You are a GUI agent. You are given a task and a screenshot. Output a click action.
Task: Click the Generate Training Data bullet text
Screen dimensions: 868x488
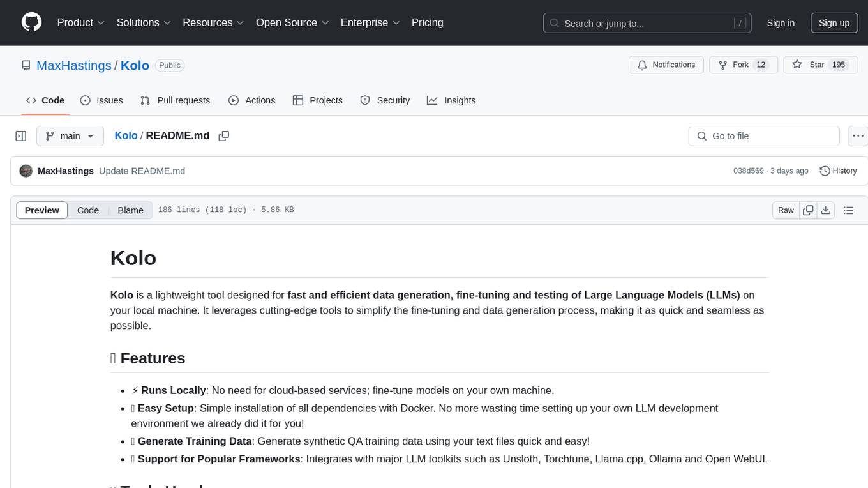pyautogui.click(x=360, y=441)
